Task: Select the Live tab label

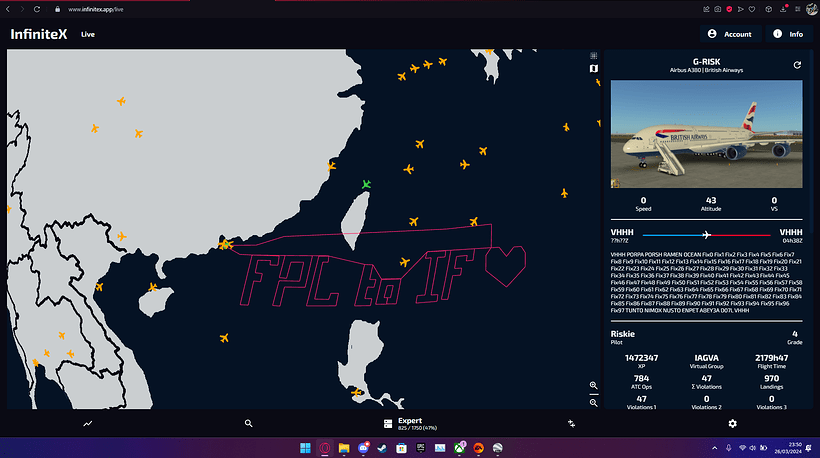Action: (88, 35)
